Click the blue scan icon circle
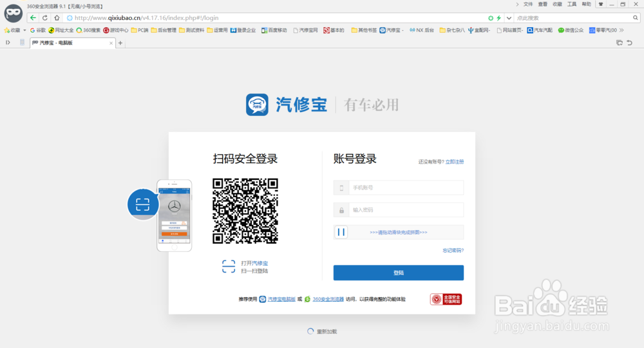 click(143, 204)
